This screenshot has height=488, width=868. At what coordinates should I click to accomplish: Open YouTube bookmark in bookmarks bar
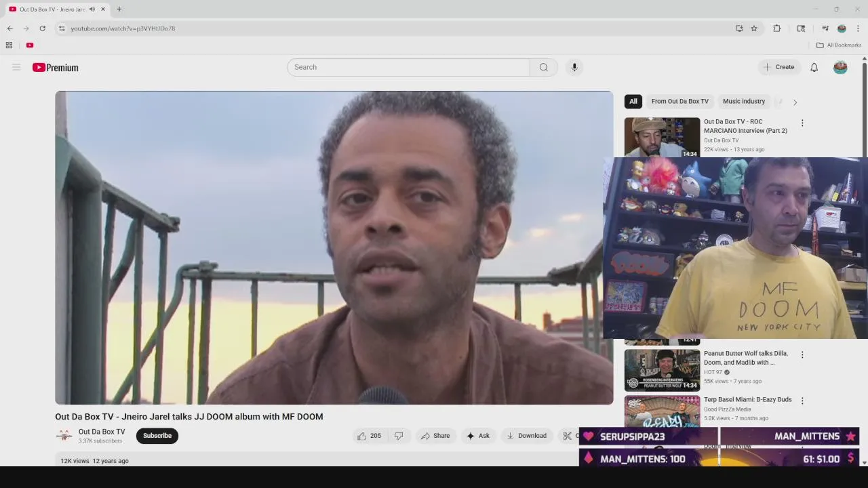[30, 45]
